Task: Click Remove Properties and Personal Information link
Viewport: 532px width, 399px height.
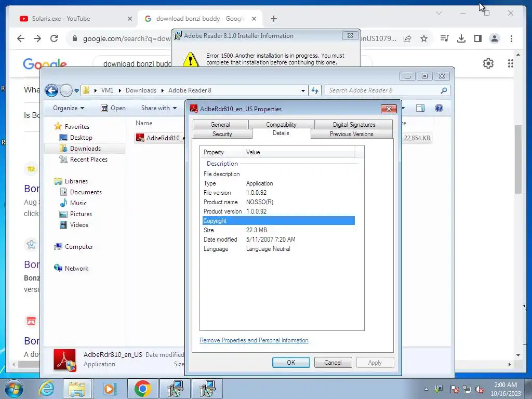Action: [x=254, y=340]
